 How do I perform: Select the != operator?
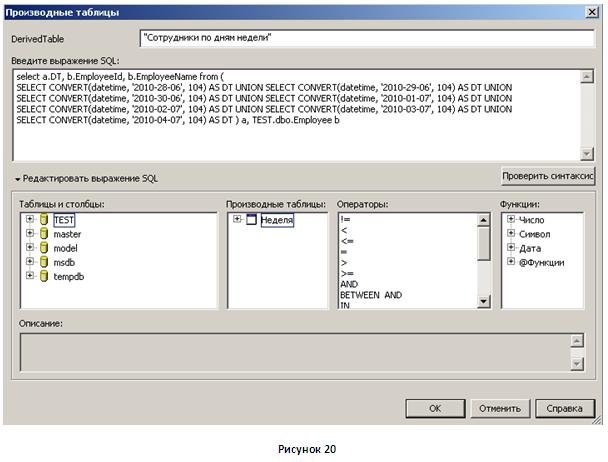(x=345, y=219)
